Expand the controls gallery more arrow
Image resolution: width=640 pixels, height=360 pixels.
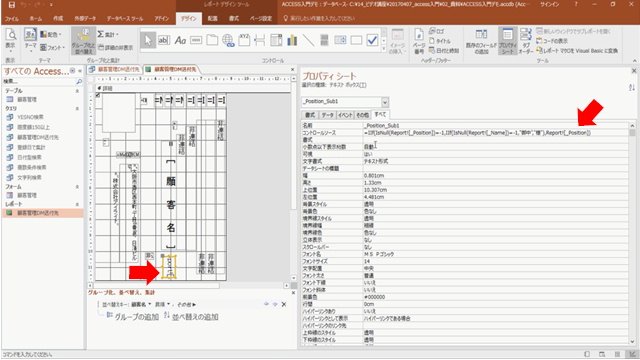click(384, 49)
